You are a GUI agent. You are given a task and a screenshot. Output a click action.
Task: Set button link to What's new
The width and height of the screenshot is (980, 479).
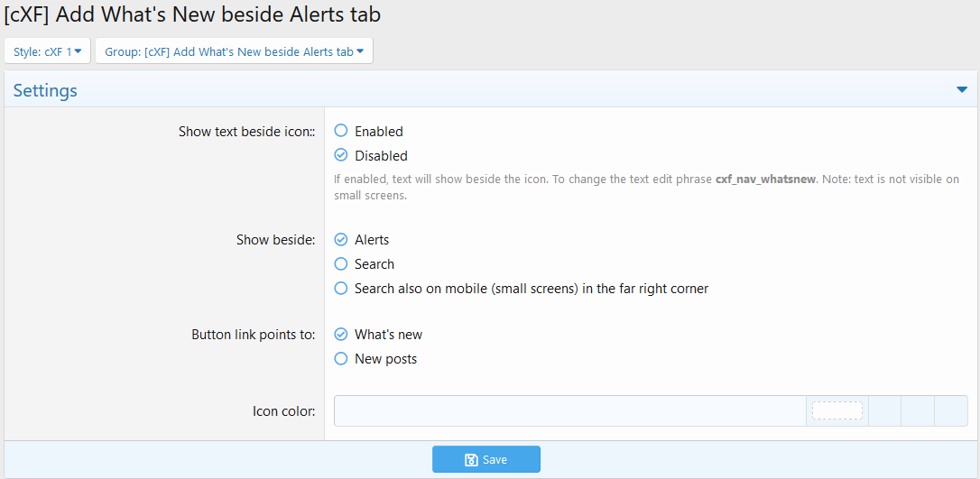point(341,335)
